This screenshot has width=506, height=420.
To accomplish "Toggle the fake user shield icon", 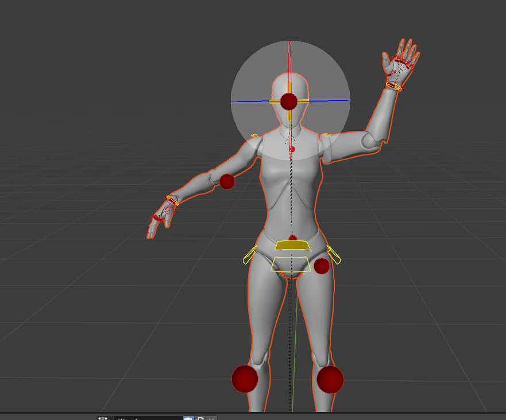I will click(x=188, y=418).
